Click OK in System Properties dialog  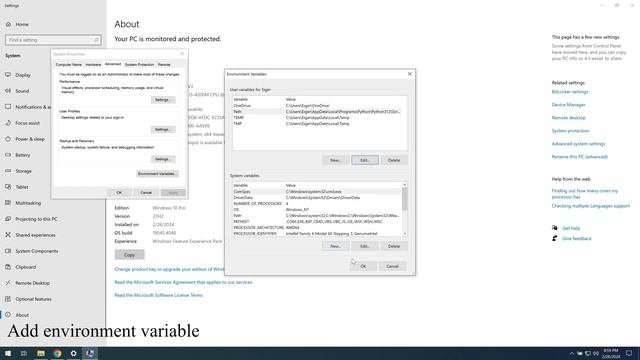click(119, 193)
